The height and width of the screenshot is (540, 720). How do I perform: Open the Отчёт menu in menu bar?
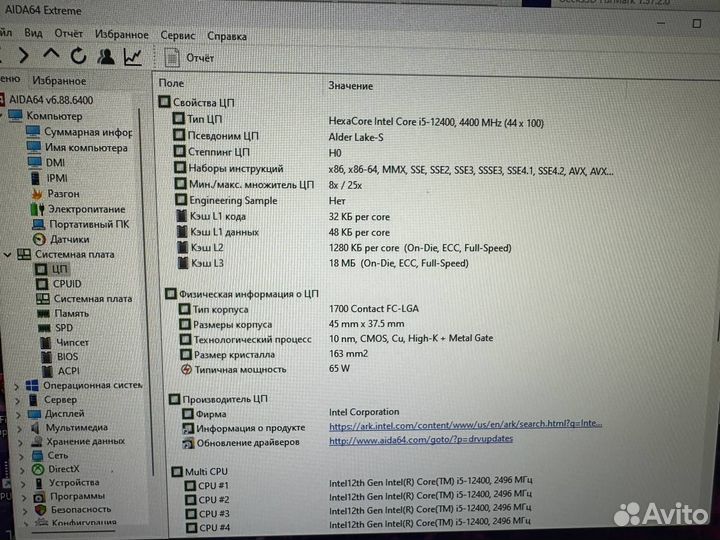(x=68, y=34)
